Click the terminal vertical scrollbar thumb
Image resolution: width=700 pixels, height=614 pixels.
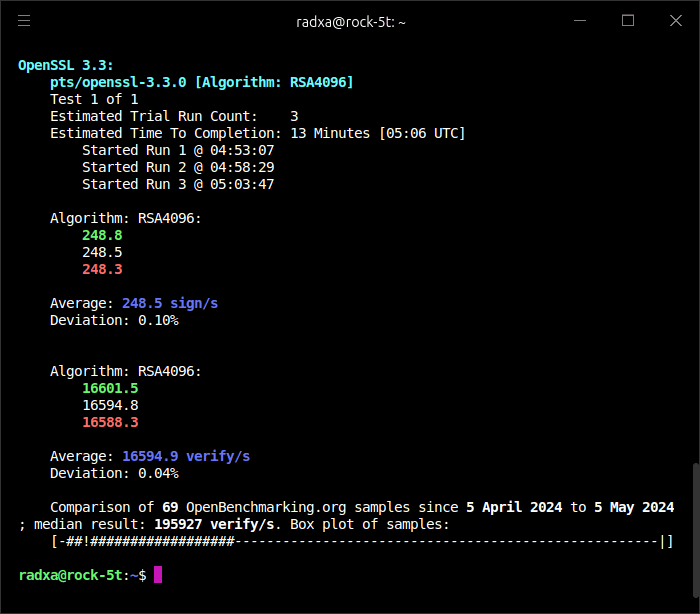point(696,530)
